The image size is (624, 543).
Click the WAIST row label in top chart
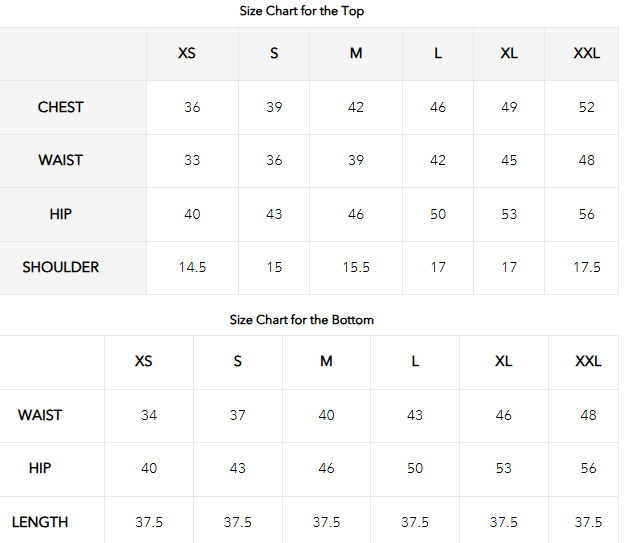point(61,160)
